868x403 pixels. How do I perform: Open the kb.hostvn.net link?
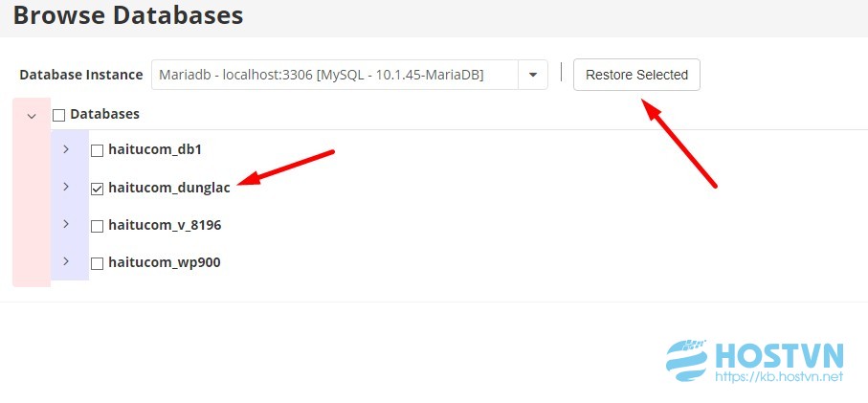click(x=779, y=377)
